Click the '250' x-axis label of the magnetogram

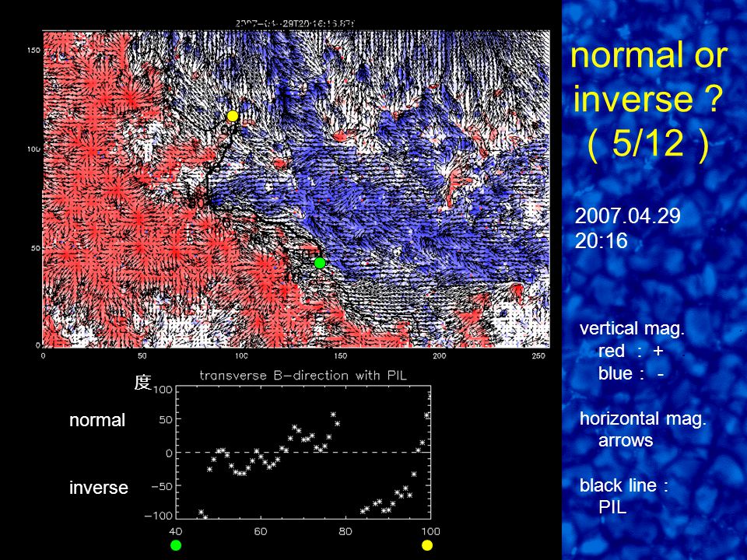coord(538,355)
